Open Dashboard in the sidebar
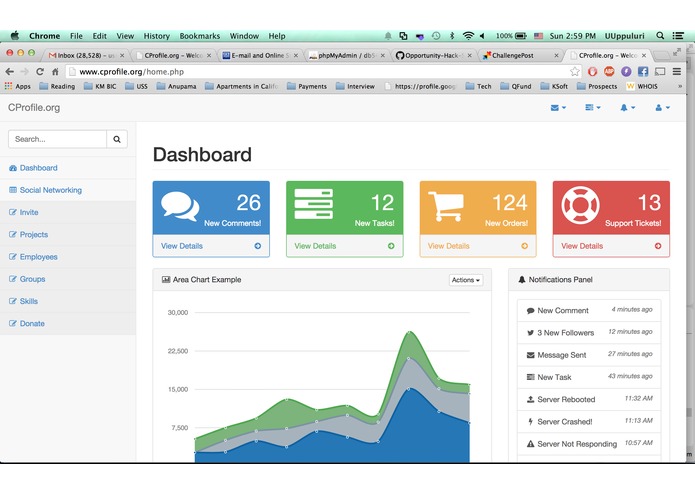Viewport: 695px width, 494px height. click(x=68, y=168)
